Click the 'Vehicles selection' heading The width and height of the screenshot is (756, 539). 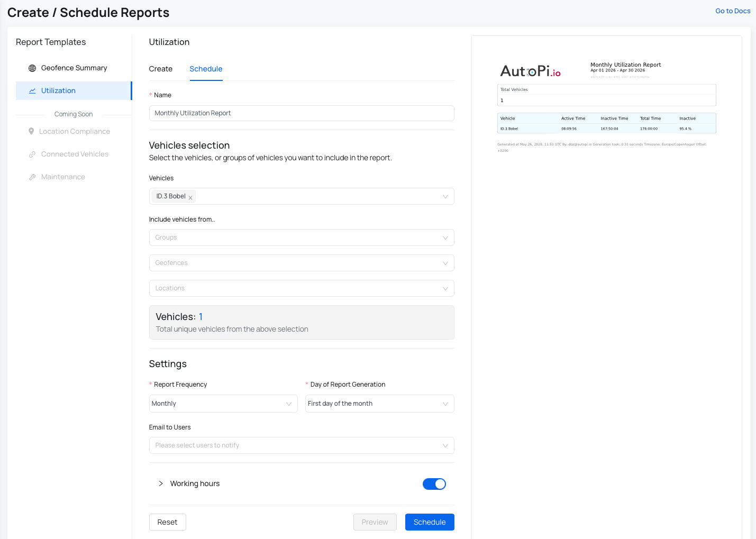189,145
